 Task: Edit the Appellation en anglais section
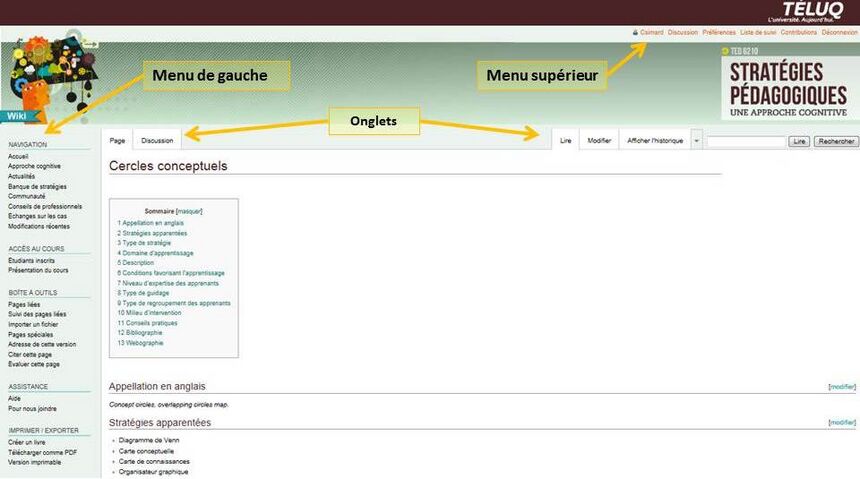tap(842, 386)
